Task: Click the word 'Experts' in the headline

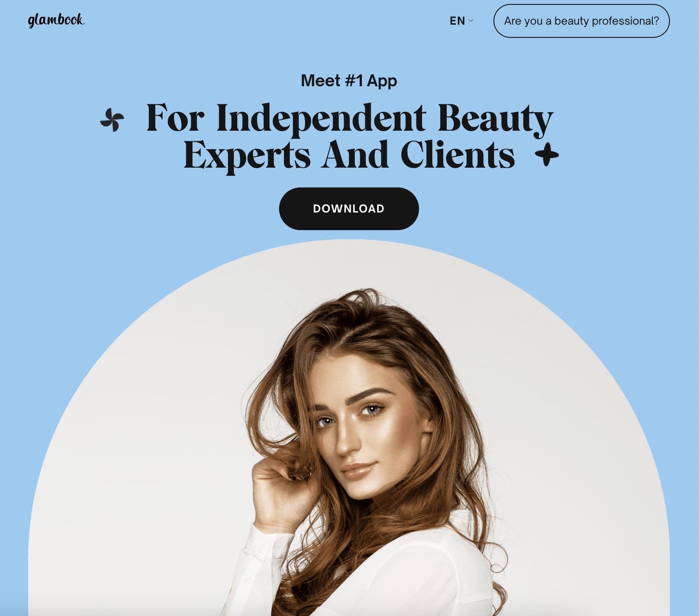Action: (x=247, y=156)
